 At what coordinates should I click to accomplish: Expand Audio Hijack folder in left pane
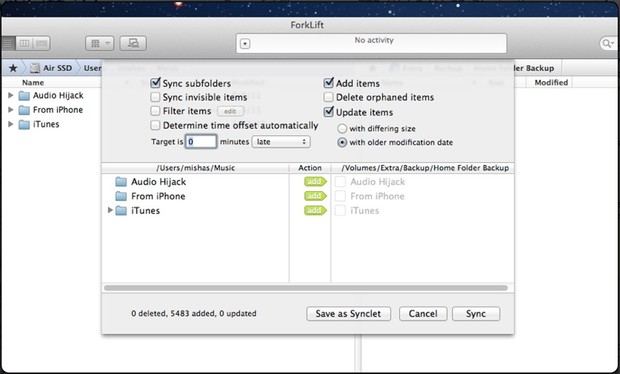[x=11, y=95]
